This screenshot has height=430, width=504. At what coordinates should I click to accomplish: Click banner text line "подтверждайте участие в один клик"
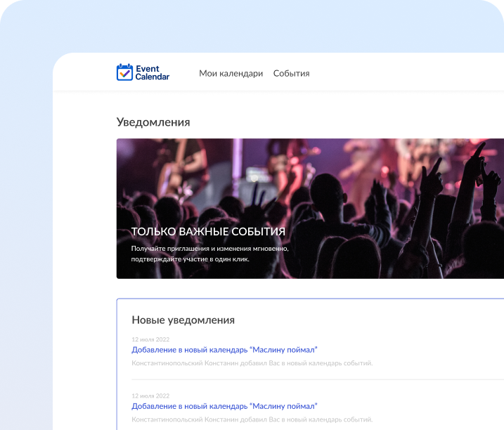pyautogui.click(x=190, y=259)
